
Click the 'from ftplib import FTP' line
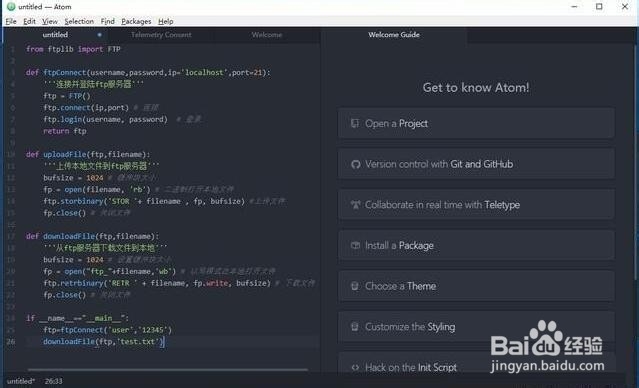tap(73, 49)
